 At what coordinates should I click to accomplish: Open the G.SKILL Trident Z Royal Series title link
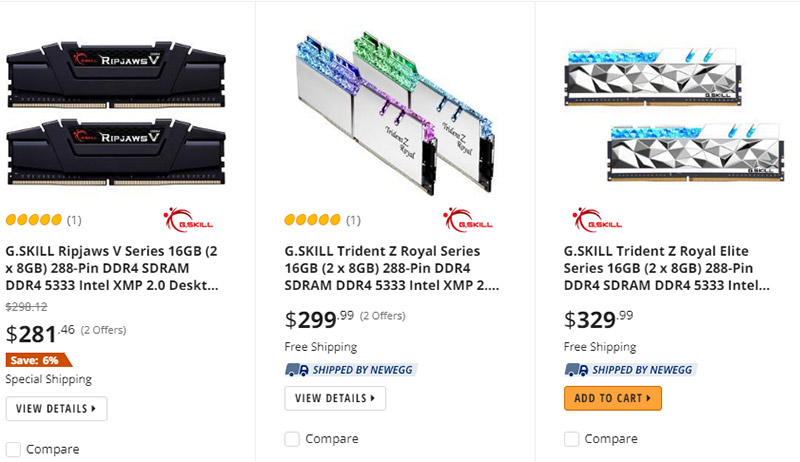[391, 268]
